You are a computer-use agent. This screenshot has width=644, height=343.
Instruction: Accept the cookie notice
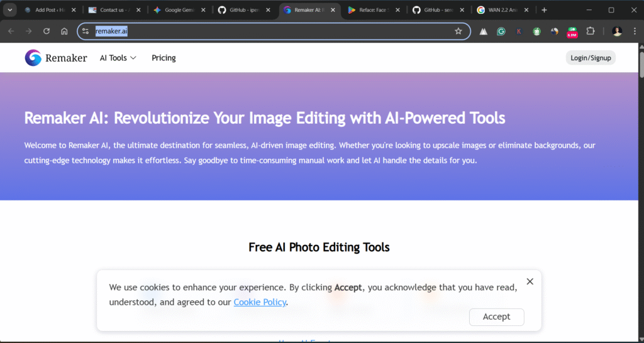(496, 317)
